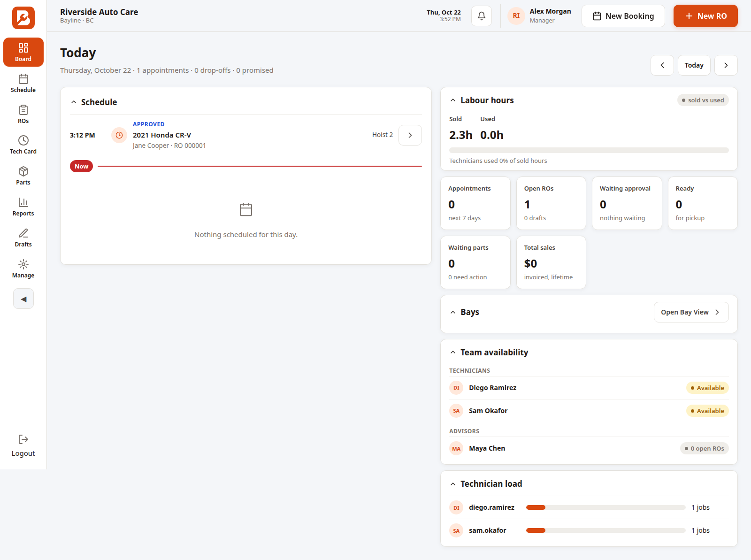Open the Open ROs stat card
Image resolution: width=751 pixels, height=560 pixels.
(552, 203)
